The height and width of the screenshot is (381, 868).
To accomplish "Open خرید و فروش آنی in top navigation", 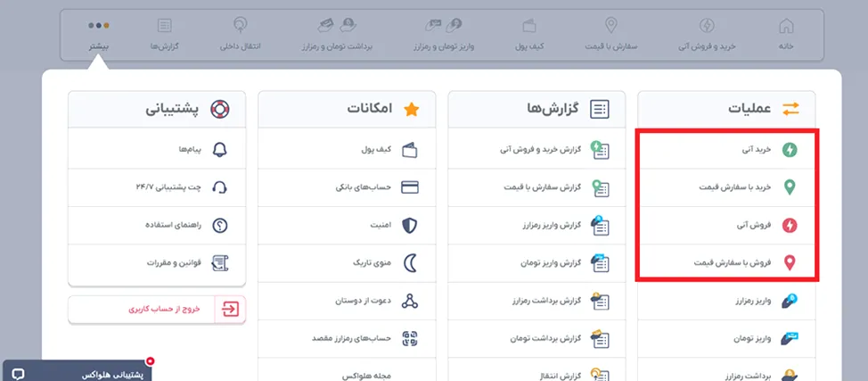I will [x=707, y=35].
